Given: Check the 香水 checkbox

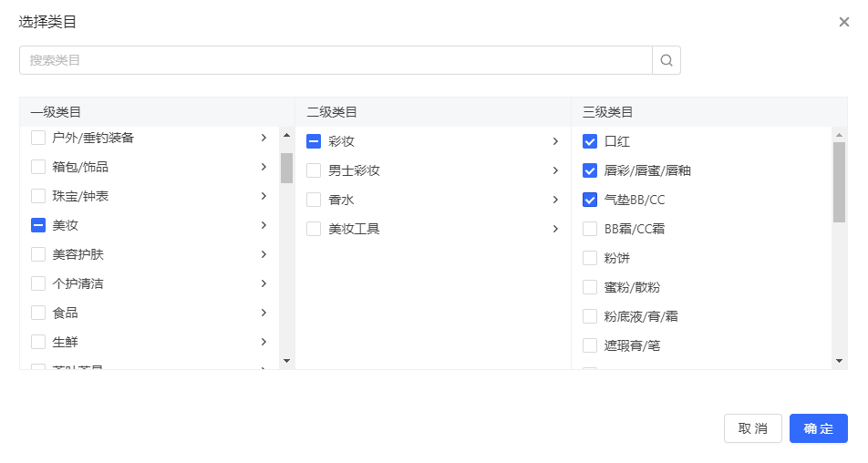Looking at the screenshot, I should pos(314,200).
